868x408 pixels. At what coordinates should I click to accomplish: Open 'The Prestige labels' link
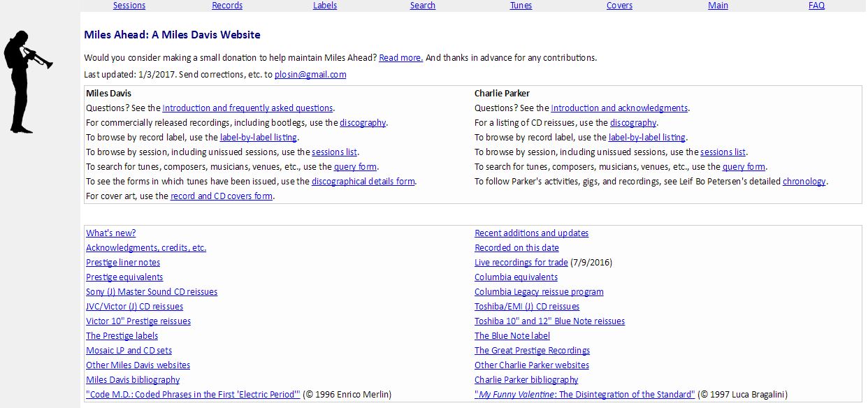click(122, 336)
